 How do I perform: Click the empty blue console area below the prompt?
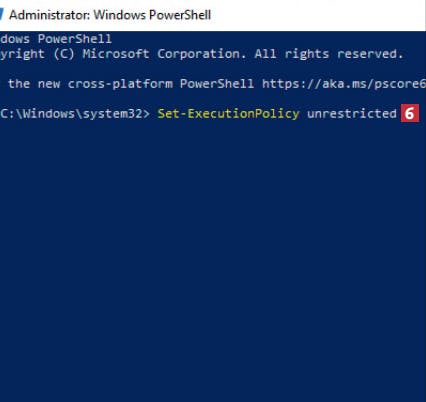pos(213,260)
